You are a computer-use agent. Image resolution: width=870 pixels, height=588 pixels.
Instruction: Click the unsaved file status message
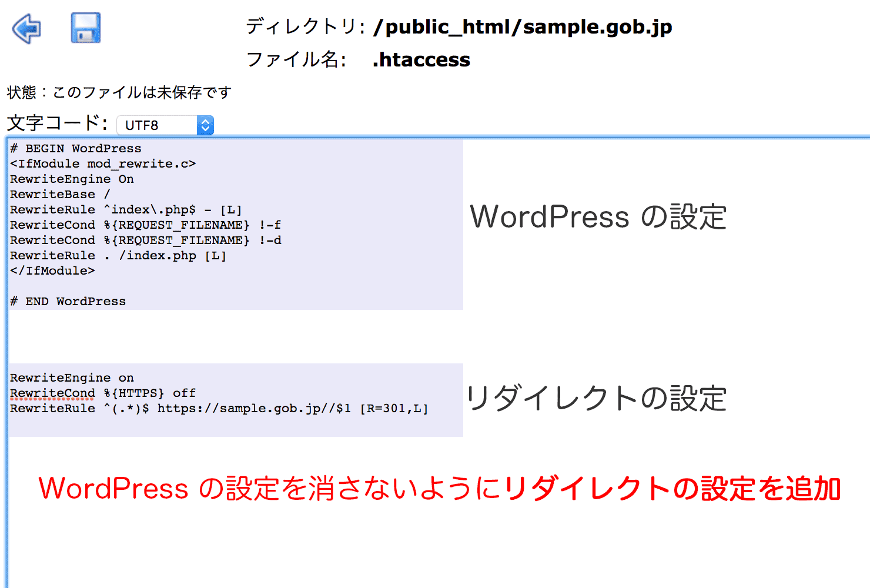pos(119,92)
